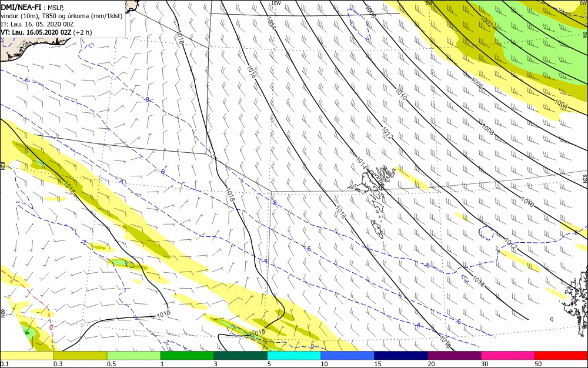Select the pink 30 mm legend swatch
Screen dimensions: 588x368
click(508, 356)
